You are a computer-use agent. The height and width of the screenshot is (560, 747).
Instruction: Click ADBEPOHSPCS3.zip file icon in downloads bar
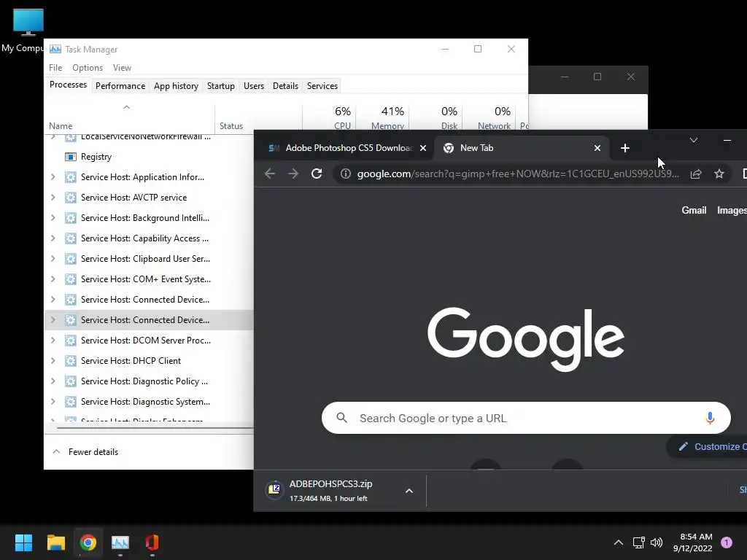[274, 489]
